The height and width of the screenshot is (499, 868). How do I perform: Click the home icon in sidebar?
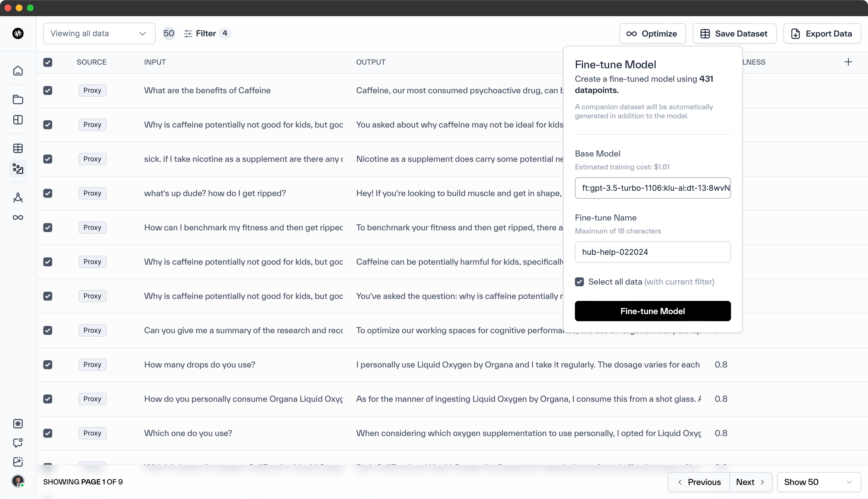click(x=18, y=71)
